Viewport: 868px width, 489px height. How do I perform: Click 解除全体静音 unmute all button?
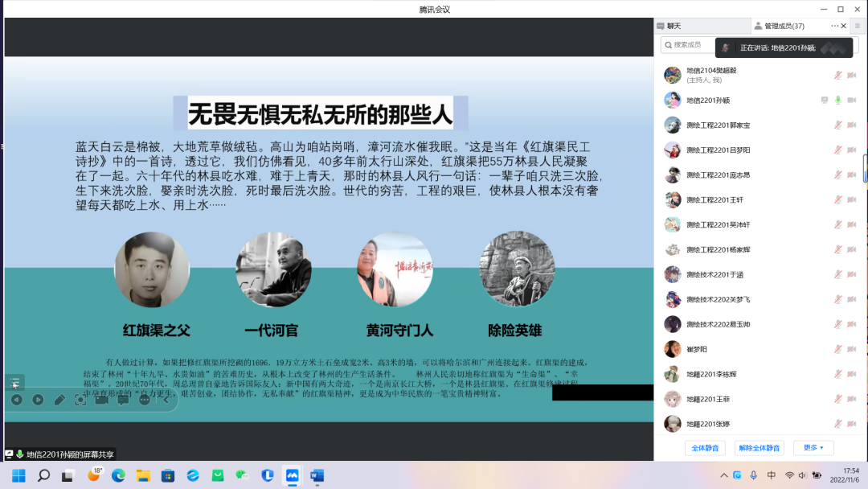click(x=759, y=448)
